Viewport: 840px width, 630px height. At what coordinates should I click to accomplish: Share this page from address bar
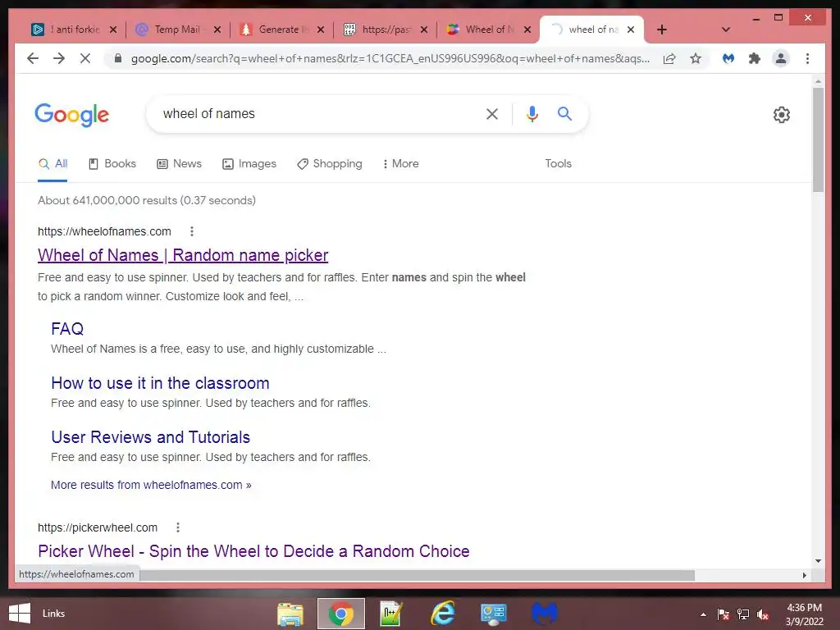(x=669, y=58)
